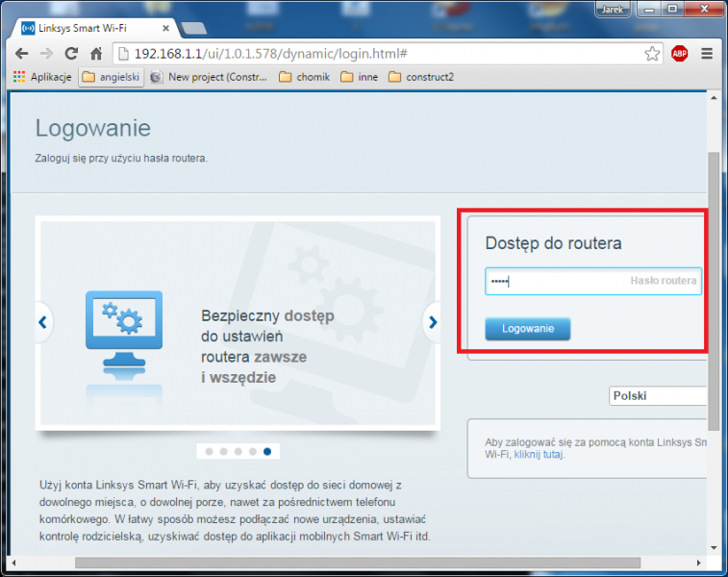Open a new browser tab
728x577 pixels.
click(x=194, y=28)
